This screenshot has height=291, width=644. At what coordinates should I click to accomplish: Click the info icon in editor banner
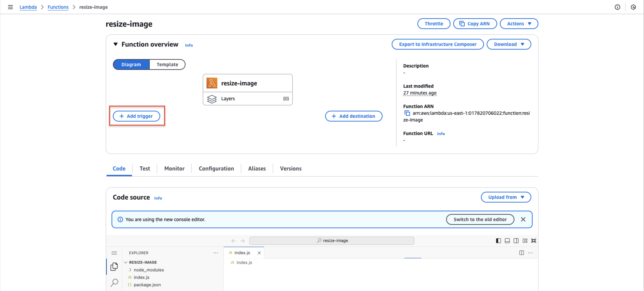click(120, 219)
